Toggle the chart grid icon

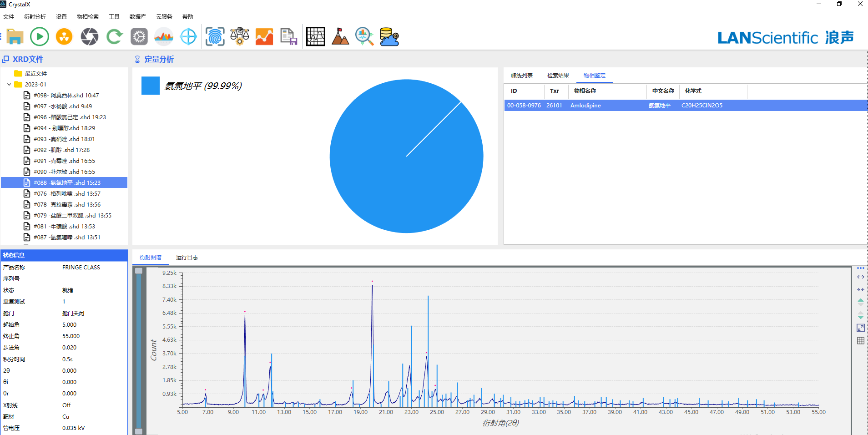[860, 340]
